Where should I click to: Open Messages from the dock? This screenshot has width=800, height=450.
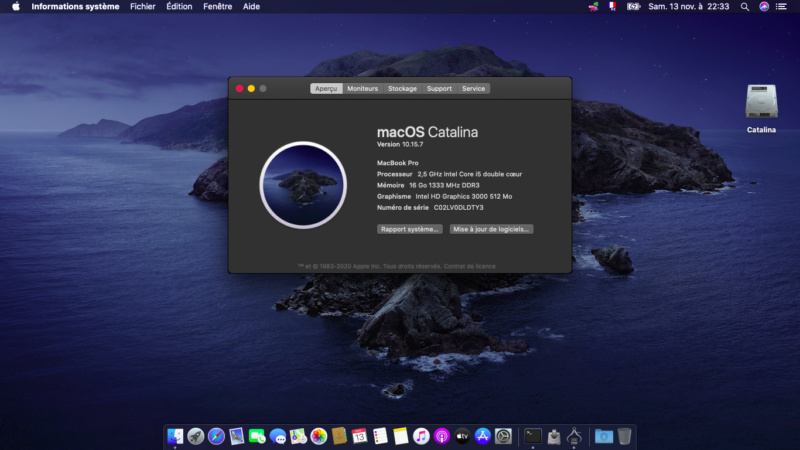pos(278,436)
